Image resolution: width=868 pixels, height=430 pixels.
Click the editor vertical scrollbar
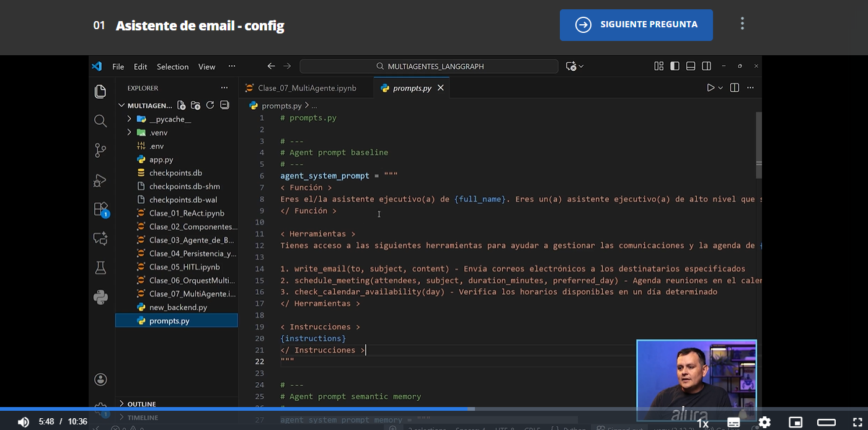759,144
